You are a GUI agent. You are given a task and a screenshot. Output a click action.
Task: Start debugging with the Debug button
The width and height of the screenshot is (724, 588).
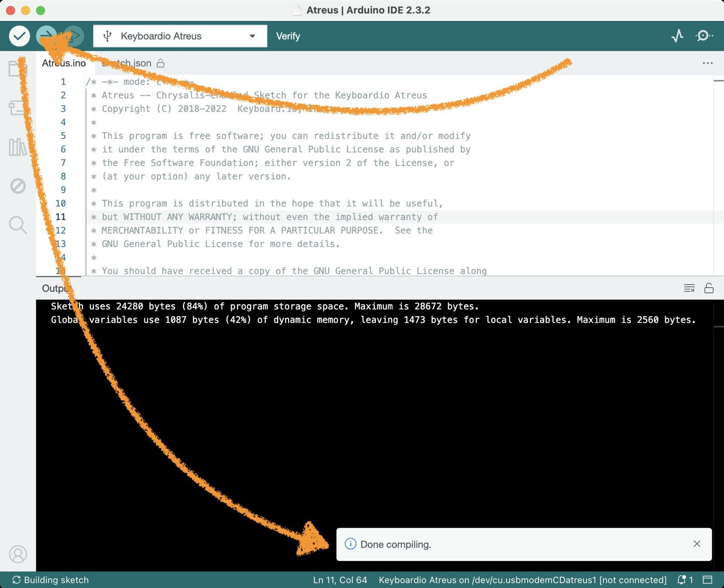tap(74, 36)
